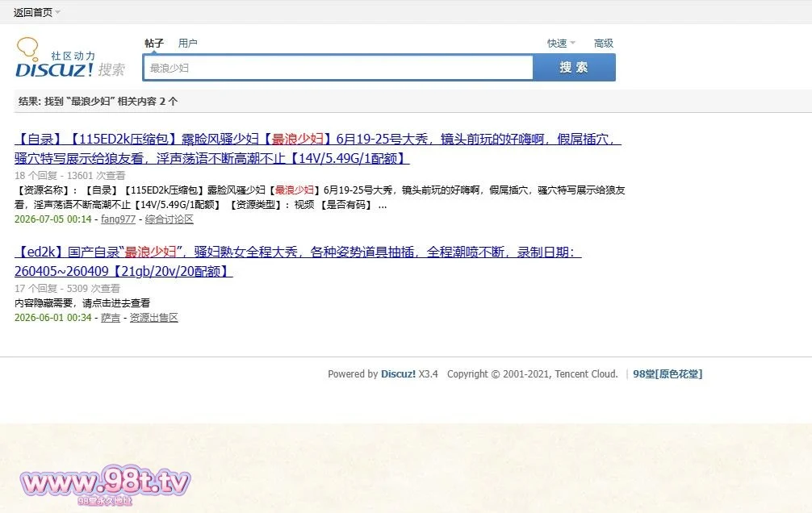Select the text "18 个回复 - 13601 次查看"

click(70, 176)
